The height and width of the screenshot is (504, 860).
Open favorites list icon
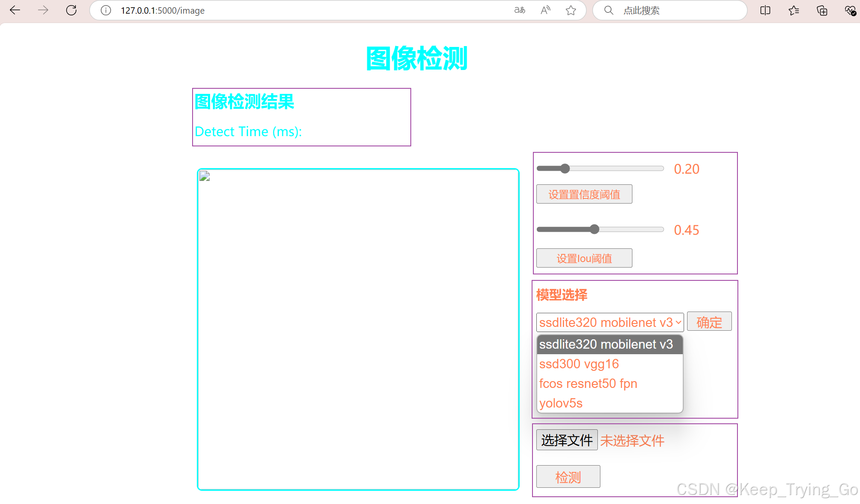(x=794, y=10)
